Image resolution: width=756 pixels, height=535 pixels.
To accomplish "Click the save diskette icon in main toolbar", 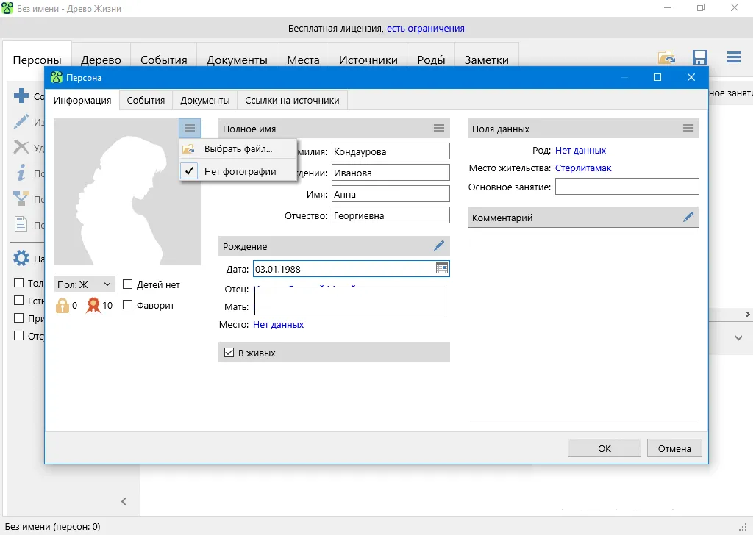I will click(x=700, y=58).
